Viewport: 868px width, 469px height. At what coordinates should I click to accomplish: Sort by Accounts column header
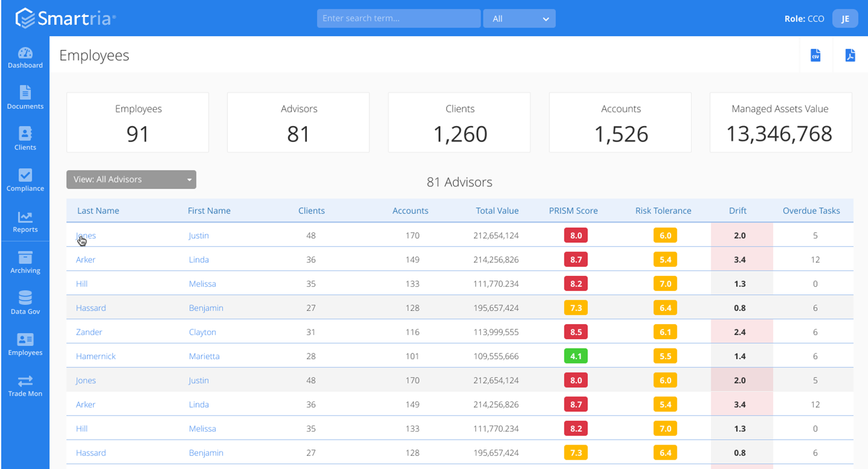click(410, 211)
